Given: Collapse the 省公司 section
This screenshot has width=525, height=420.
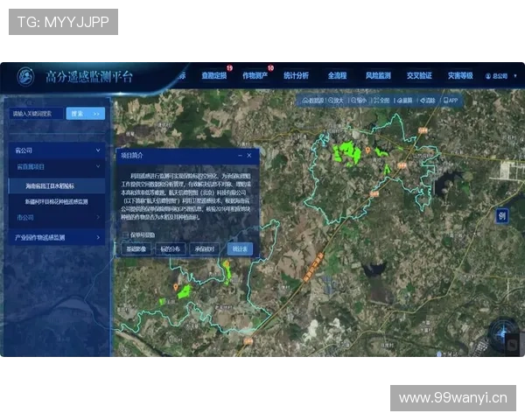Looking at the screenshot, I should [57, 150].
